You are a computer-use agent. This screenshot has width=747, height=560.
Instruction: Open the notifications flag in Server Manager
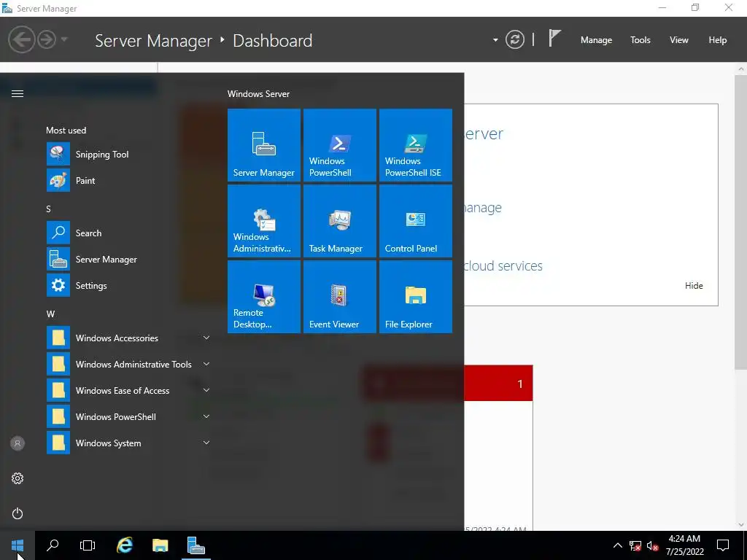[554, 38]
